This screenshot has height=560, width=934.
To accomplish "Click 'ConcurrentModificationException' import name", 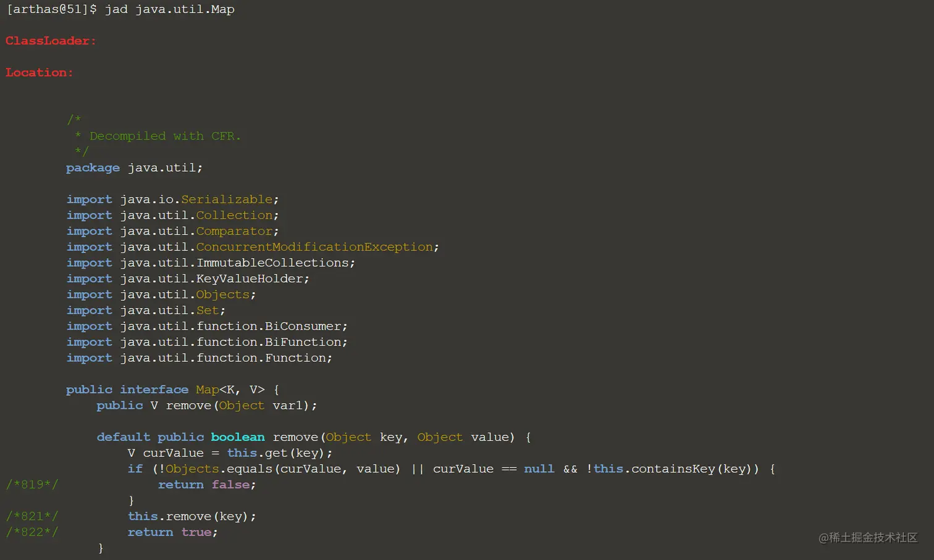I will [x=314, y=247].
